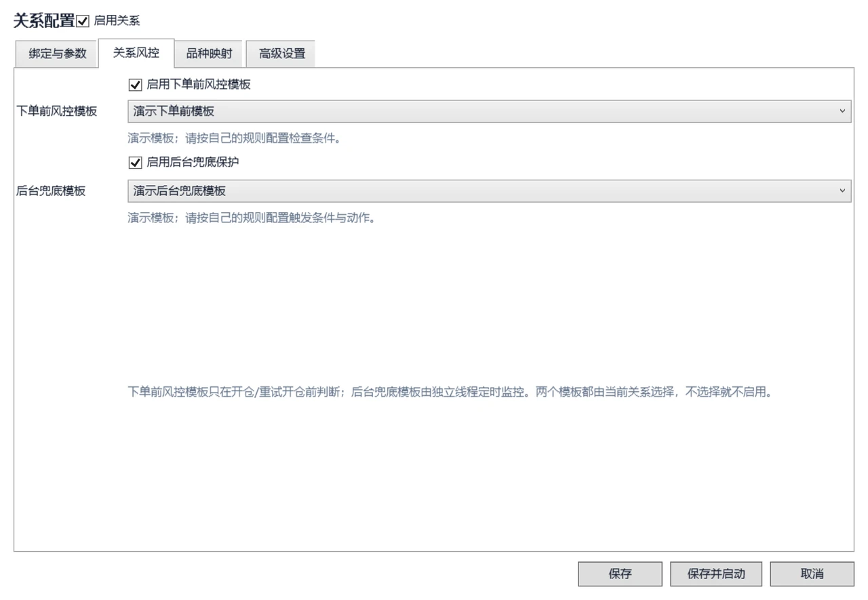
Task: Open the 下单前风控模板 dropdown
Action: (489, 111)
